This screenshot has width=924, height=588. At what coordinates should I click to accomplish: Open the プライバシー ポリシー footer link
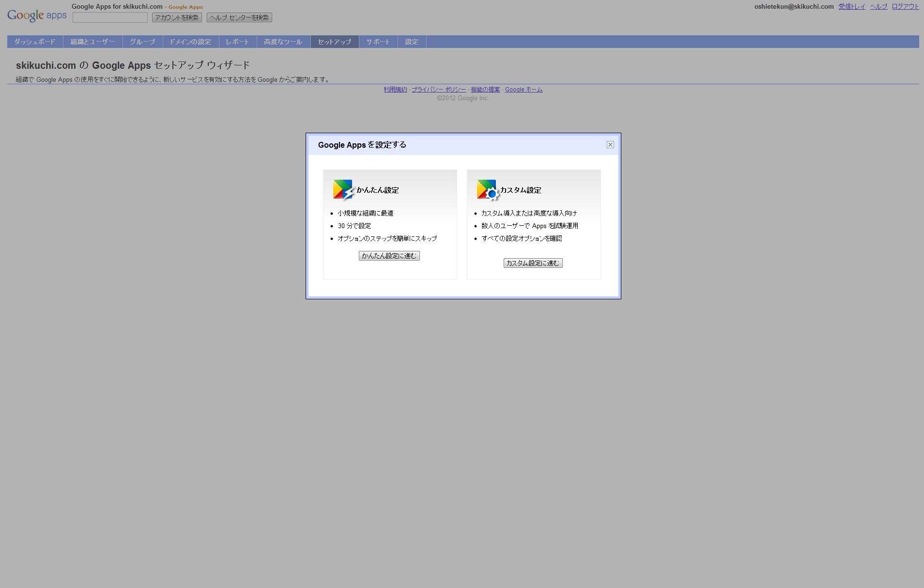click(x=439, y=90)
